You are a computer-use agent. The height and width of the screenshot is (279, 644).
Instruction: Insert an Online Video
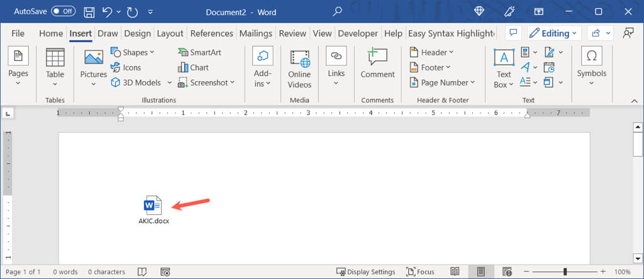pos(299,69)
